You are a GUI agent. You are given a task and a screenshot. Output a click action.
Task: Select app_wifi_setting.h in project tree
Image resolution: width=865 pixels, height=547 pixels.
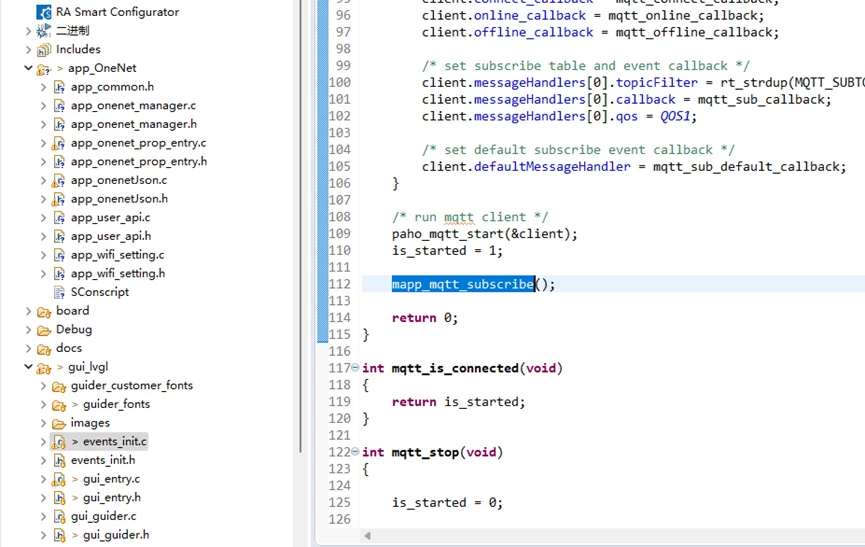[118, 274]
